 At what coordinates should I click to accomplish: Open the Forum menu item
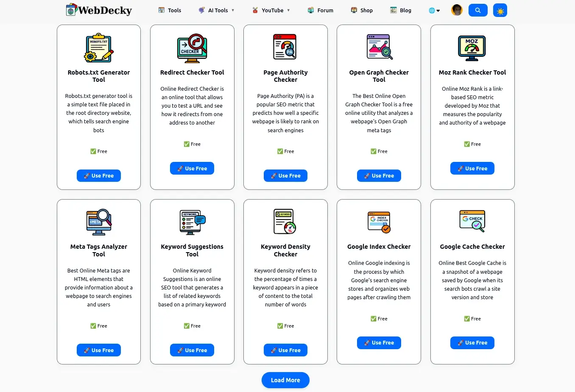pos(321,10)
